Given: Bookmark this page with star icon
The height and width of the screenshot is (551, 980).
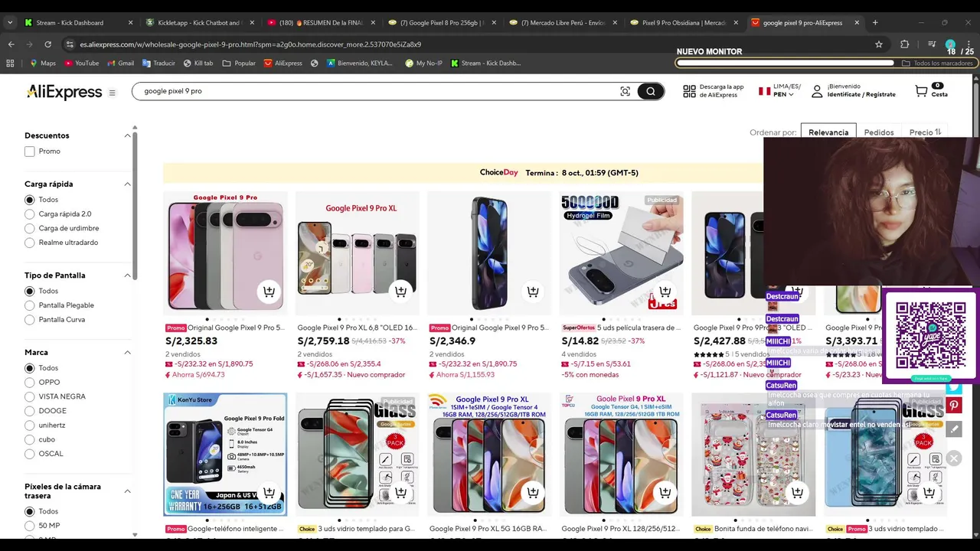Looking at the screenshot, I should click(x=879, y=44).
